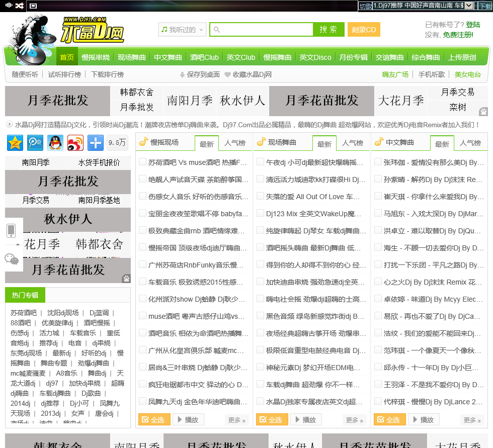Click the 9.5万 share count
The image size is (493, 448).
[x=117, y=143]
